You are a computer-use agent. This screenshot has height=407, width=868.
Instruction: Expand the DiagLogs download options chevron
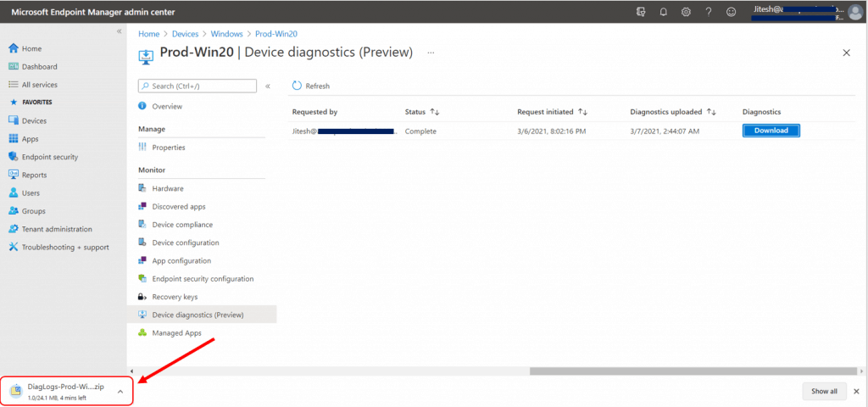(x=120, y=392)
